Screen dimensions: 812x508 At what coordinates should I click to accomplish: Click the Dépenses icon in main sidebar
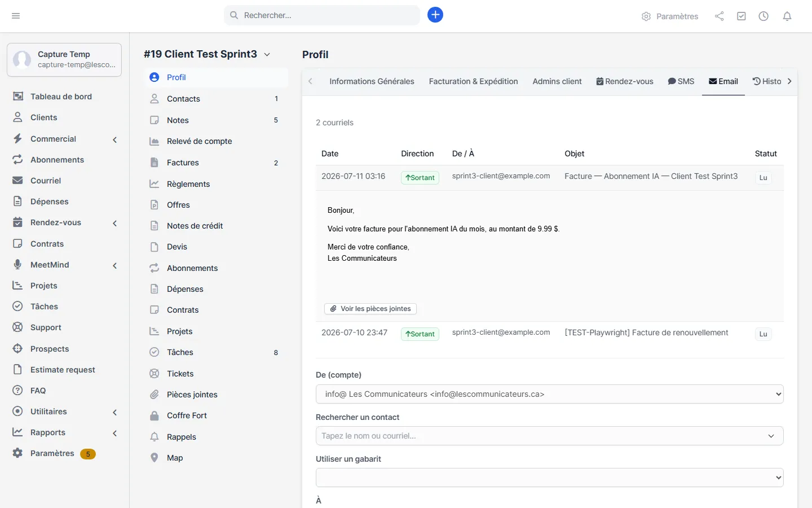pos(18,202)
